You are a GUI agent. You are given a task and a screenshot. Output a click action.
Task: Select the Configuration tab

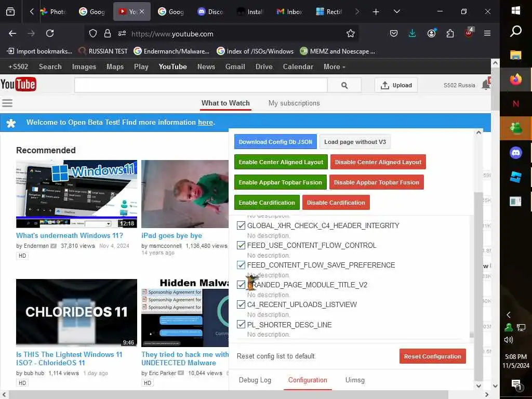tap(308, 380)
